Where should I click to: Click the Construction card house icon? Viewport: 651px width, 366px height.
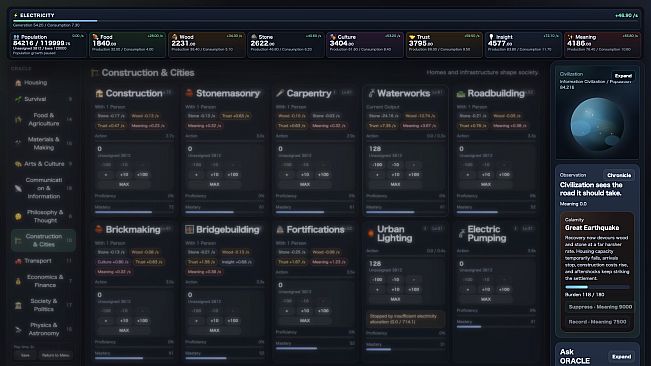(x=99, y=93)
